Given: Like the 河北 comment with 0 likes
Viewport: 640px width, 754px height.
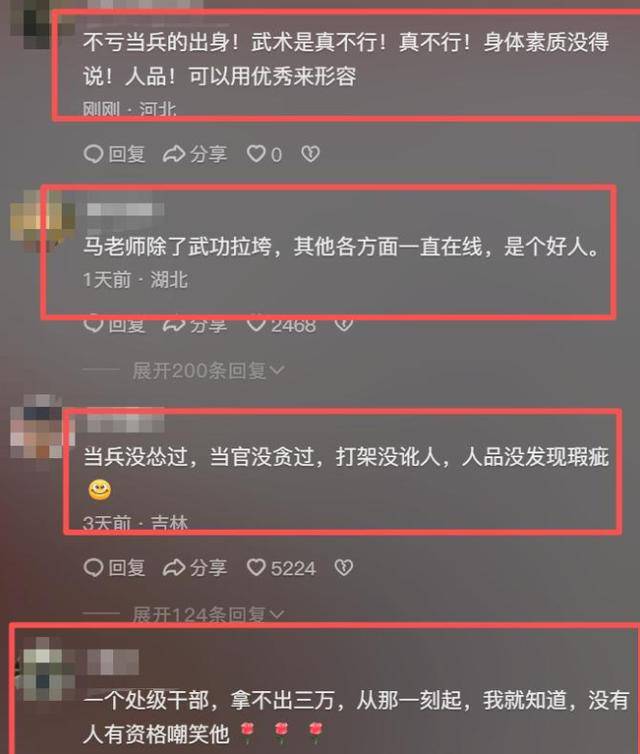Looking at the screenshot, I should (264, 154).
